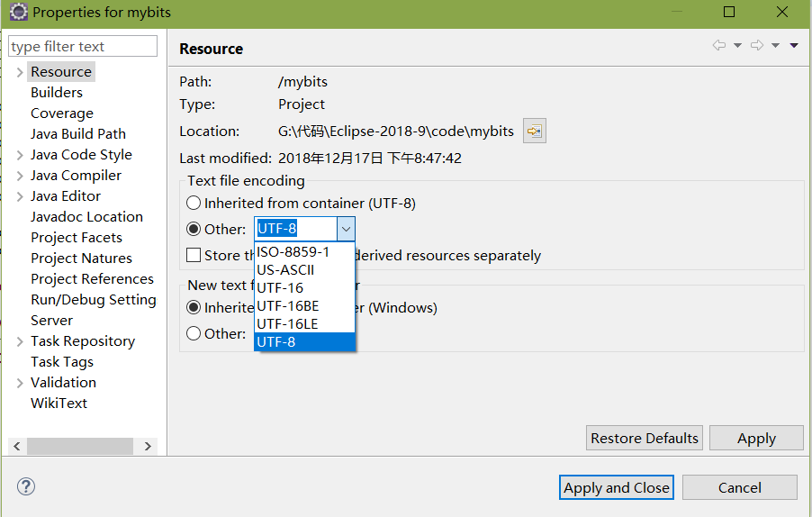The image size is (812, 517).
Task: Toggle Store encoding of derived resources checkbox
Action: (x=194, y=256)
